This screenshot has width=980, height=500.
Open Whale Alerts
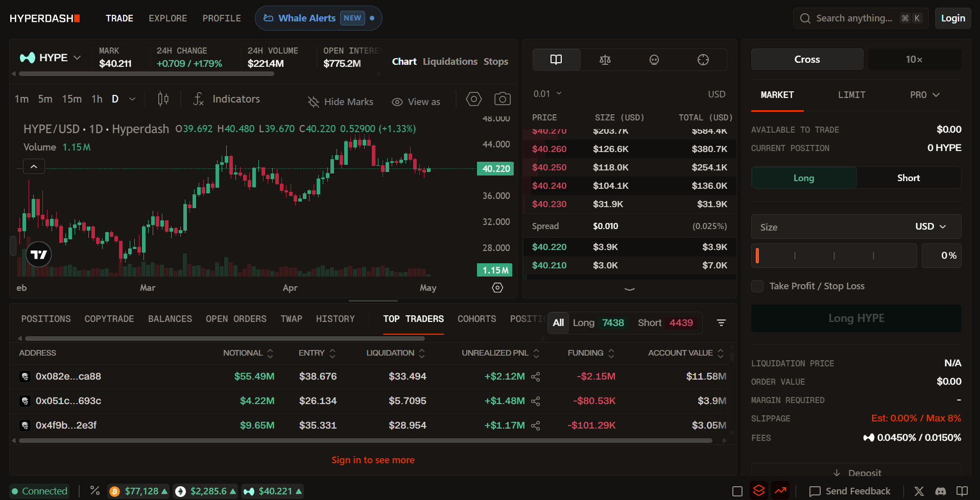[x=318, y=18]
